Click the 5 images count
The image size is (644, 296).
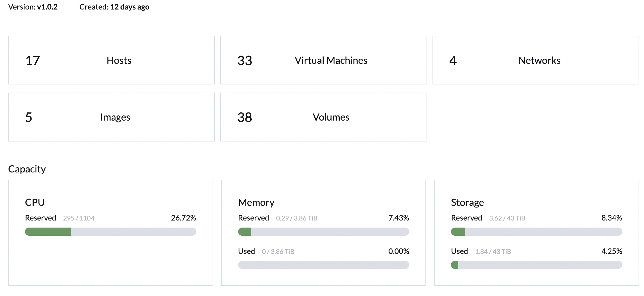coord(29,117)
